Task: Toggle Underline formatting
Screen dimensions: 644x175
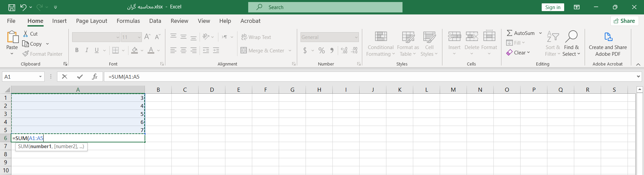Action: 97,50
